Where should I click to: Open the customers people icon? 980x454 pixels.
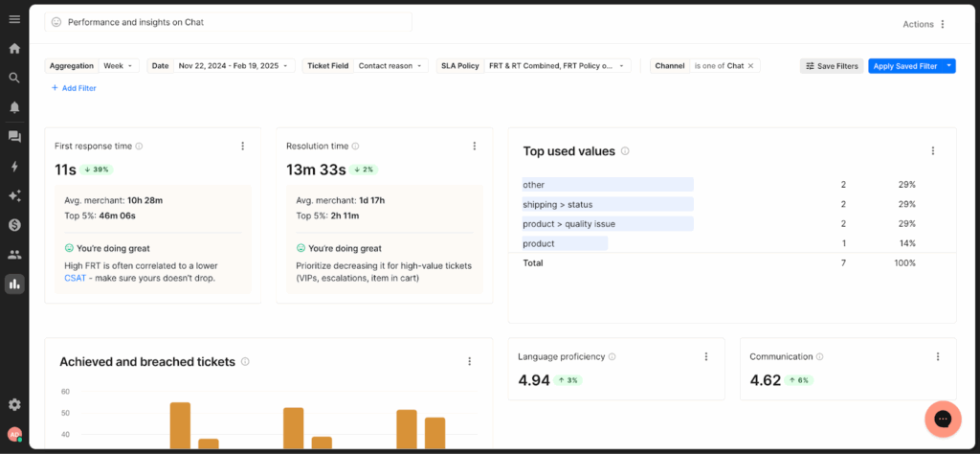(14, 254)
